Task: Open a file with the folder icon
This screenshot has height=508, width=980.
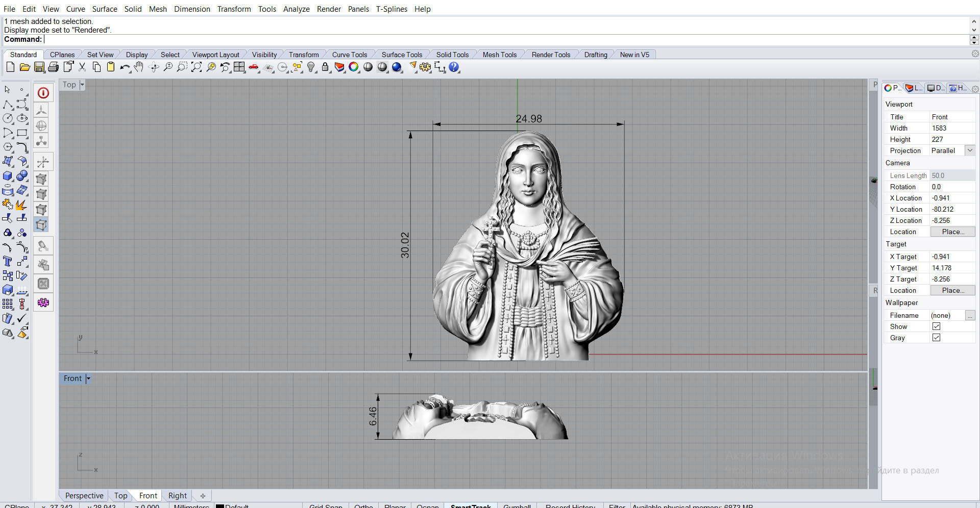Action: pyautogui.click(x=24, y=67)
